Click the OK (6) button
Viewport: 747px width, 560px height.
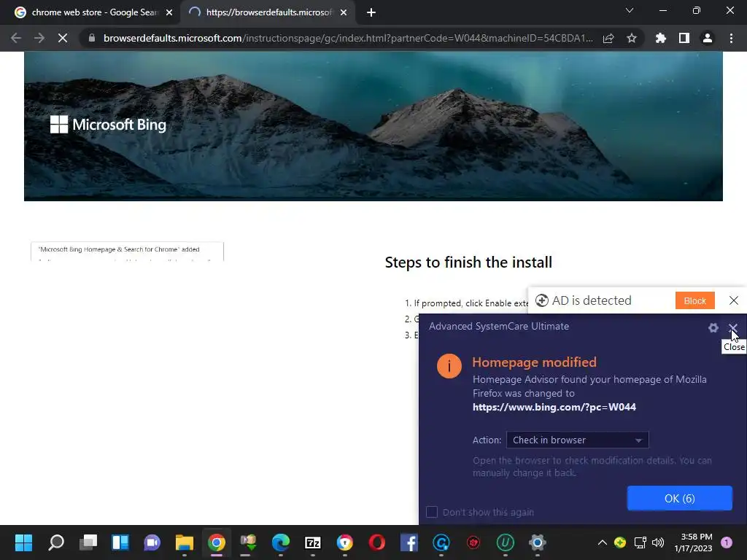(679, 498)
